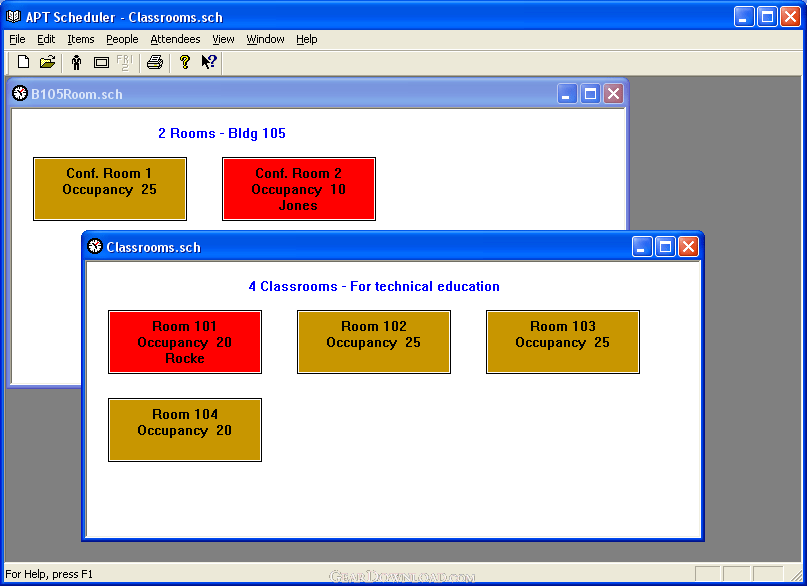Click the context help arrow-question icon
The height and width of the screenshot is (586, 807).
tap(209, 62)
